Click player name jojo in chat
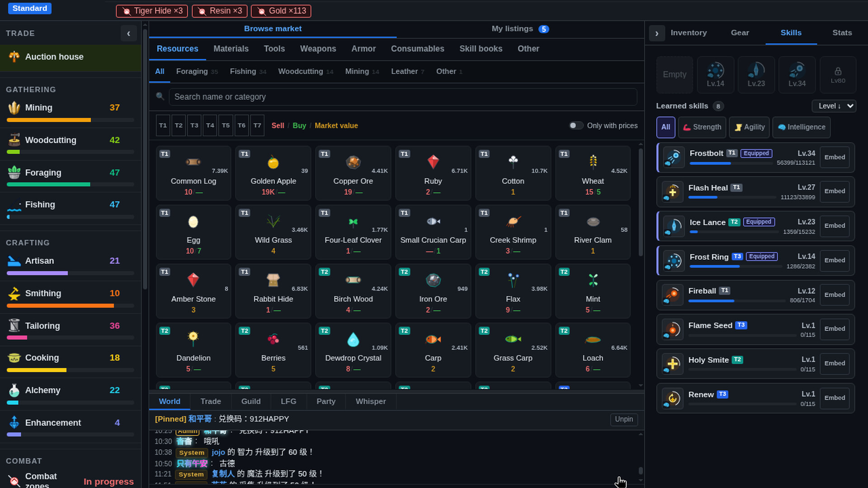This screenshot has height=488, width=868. tap(218, 452)
